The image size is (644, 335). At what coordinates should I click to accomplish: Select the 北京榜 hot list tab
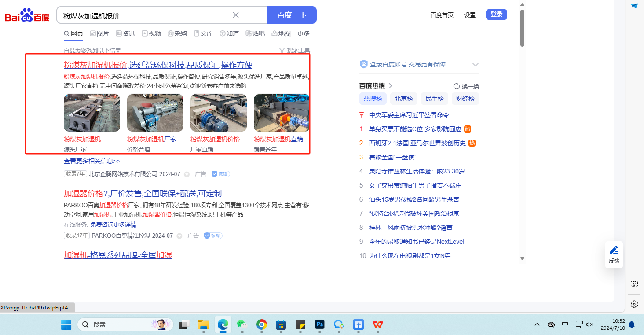click(x=403, y=99)
